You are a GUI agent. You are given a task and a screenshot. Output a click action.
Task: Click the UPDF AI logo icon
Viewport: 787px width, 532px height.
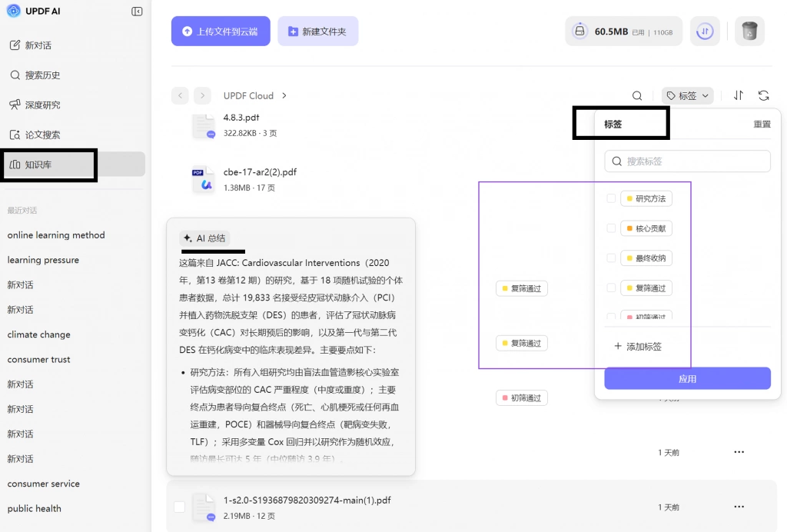pyautogui.click(x=14, y=11)
